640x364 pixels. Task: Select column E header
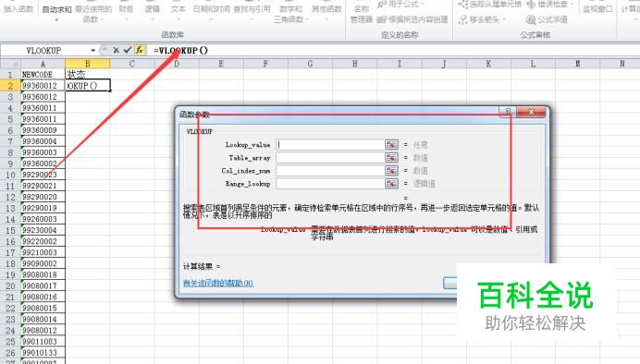(221, 64)
